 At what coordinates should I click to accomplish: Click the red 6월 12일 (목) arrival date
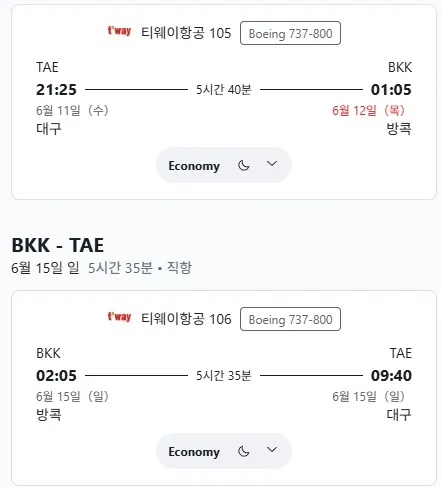(x=368, y=110)
